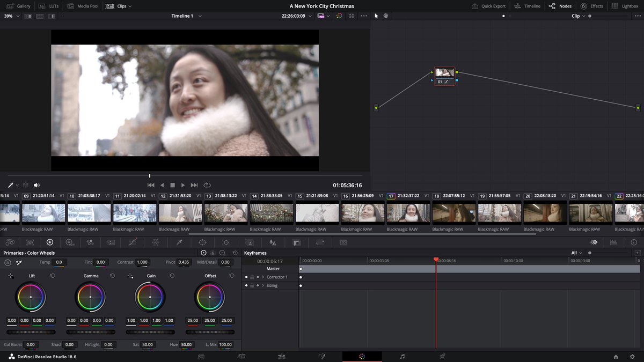Screen dimensions: 644x362
Task: Open the Deliver rocket page icon
Action: point(442,356)
